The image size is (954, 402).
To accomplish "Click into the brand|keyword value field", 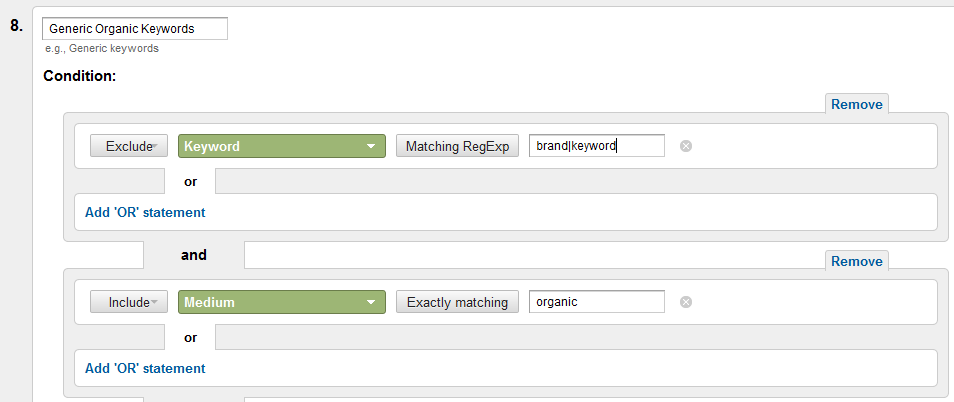I will coord(597,146).
